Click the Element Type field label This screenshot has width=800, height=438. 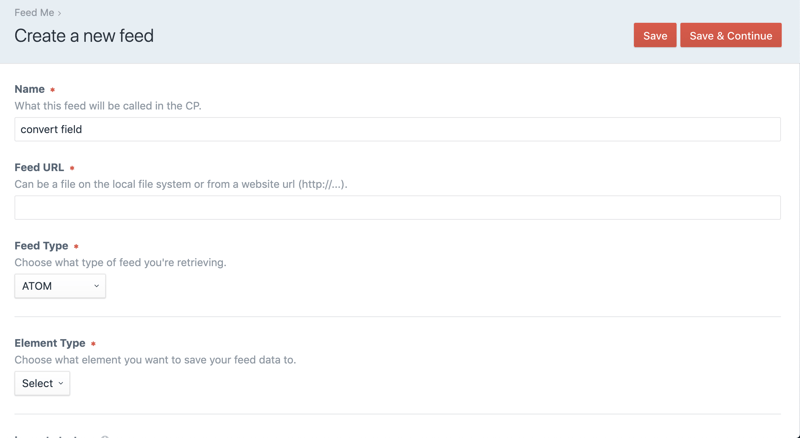click(x=50, y=343)
